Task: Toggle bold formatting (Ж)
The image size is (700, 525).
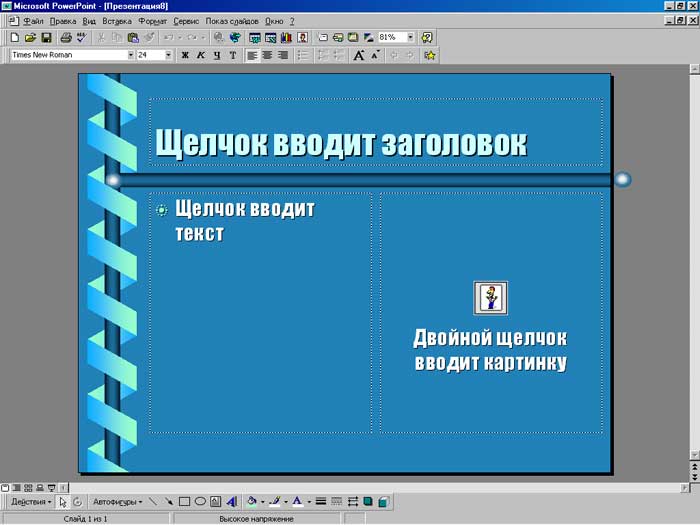Action: click(185, 55)
